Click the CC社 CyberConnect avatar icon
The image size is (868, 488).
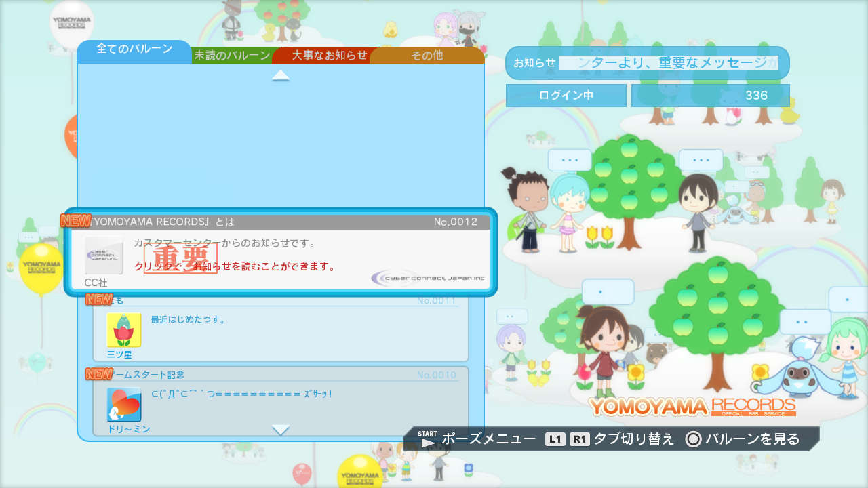[x=104, y=255]
